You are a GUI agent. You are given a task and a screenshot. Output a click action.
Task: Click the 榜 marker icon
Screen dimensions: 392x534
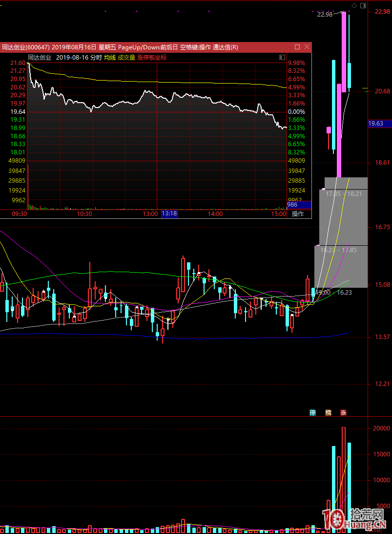pyautogui.click(x=328, y=412)
